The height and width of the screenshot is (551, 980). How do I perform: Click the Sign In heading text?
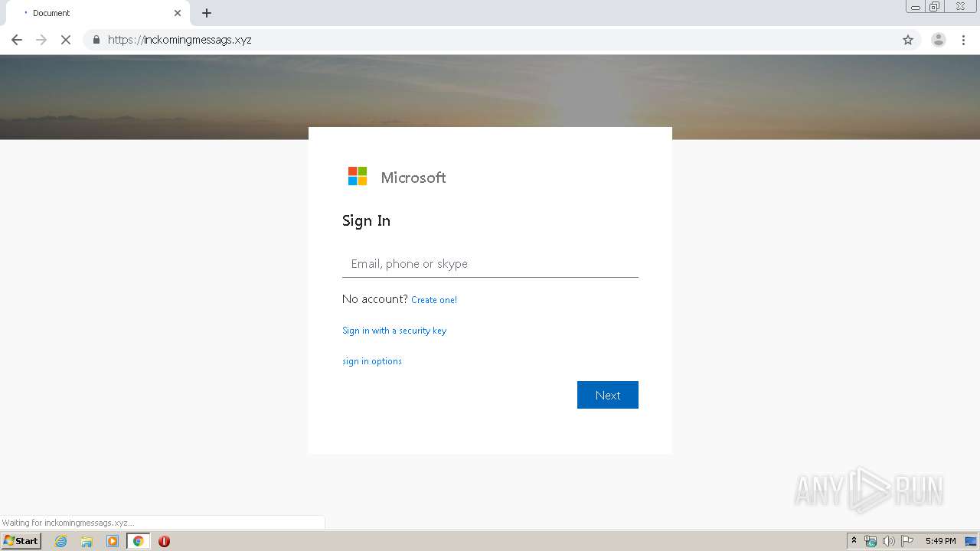(366, 220)
